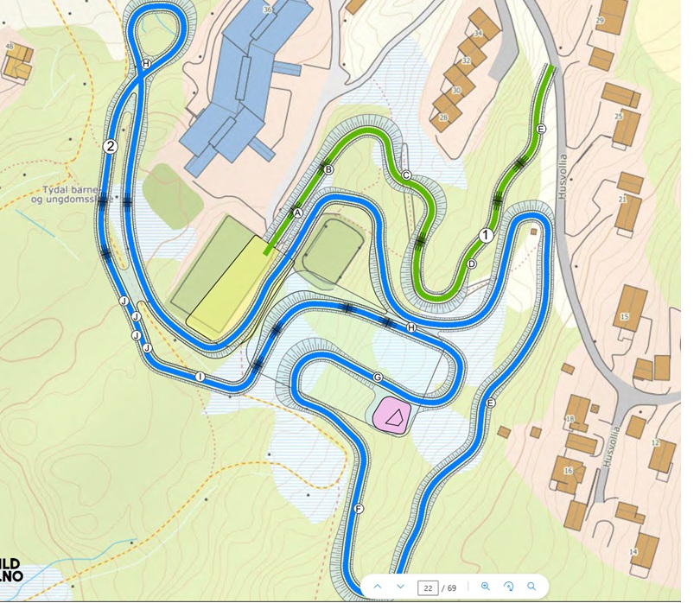Click the Tydal barne og ungdomsskole label

[x=70, y=194]
